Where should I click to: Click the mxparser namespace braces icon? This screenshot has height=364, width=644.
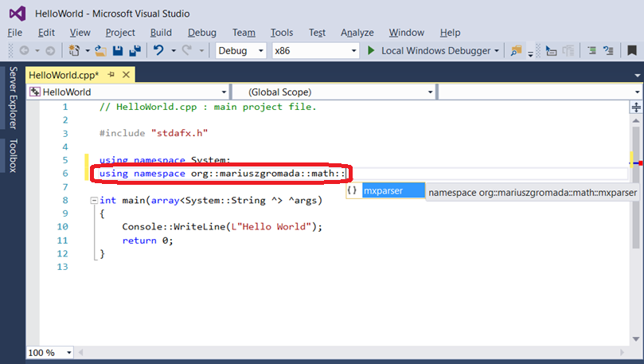click(352, 190)
